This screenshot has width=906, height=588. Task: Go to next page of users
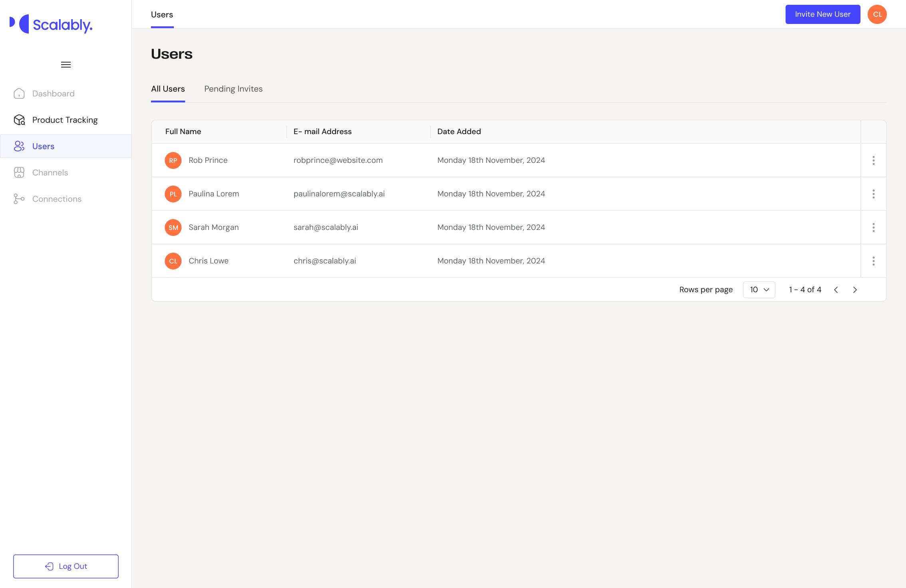click(855, 290)
